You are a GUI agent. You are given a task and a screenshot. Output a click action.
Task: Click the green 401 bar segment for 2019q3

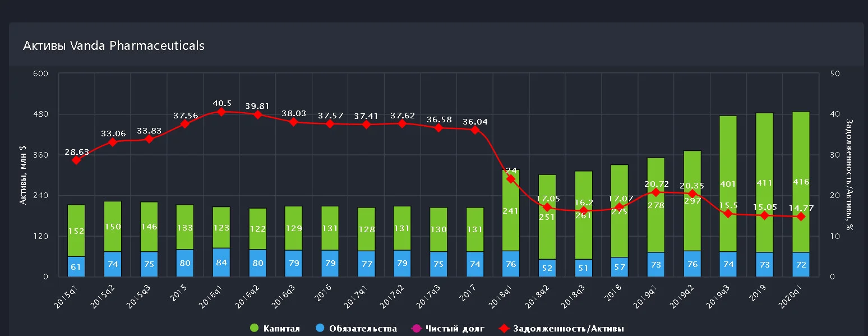pyautogui.click(x=728, y=183)
